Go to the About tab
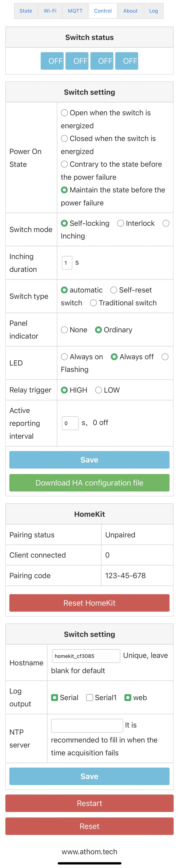The height and width of the screenshot is (868, 179). coord(130,11)
